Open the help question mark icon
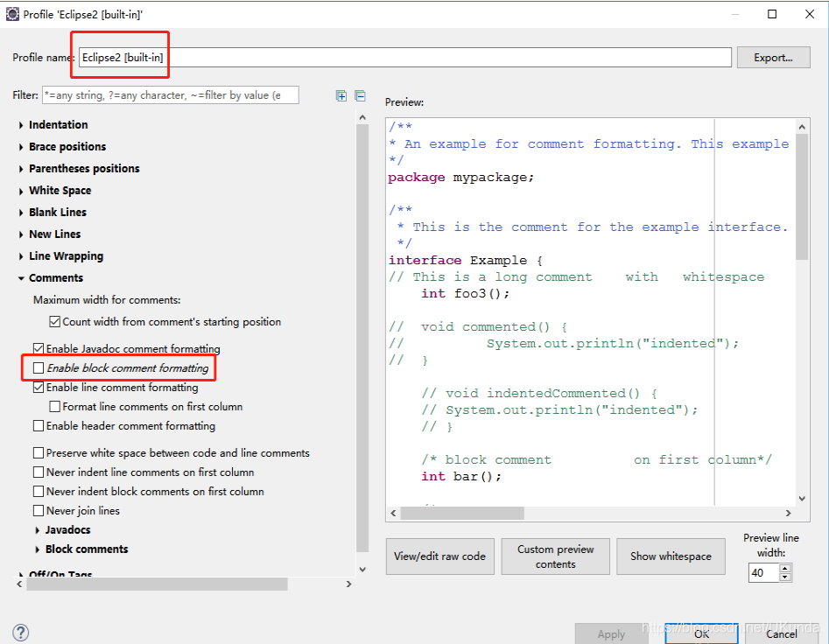 click(21, 633)
